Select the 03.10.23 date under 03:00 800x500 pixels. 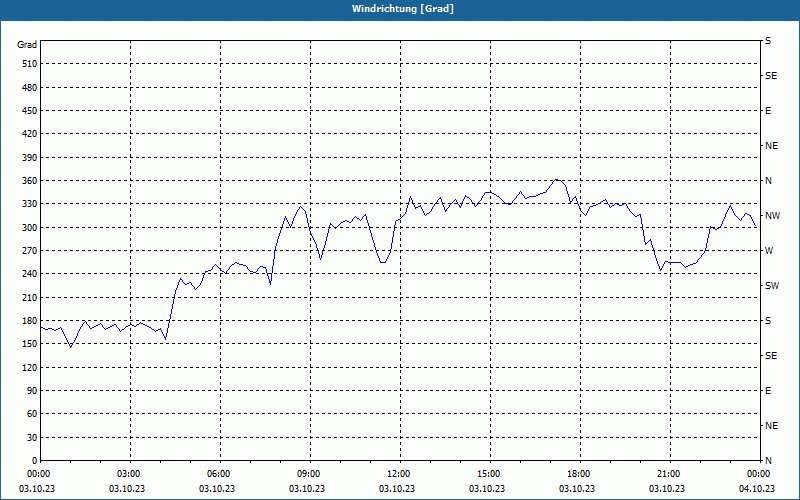click(x=127, y=489)
